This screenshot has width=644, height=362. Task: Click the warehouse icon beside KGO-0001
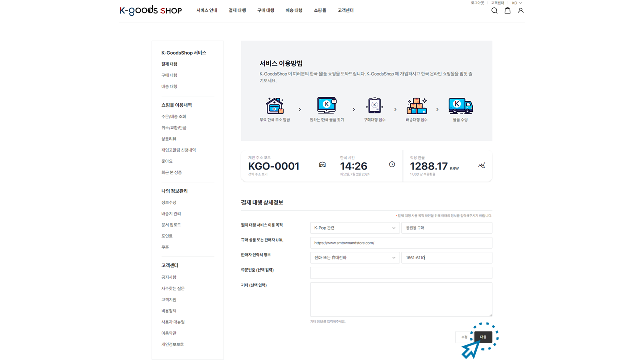coord(323,165)
